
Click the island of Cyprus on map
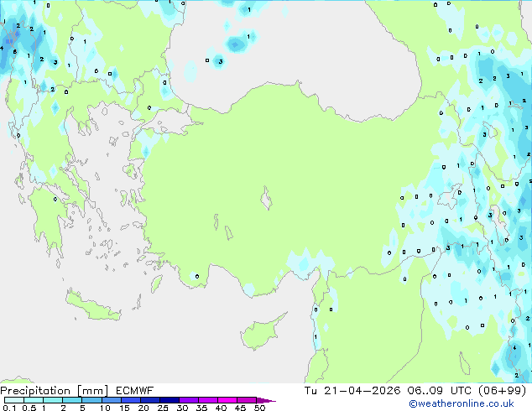point(261,331)
